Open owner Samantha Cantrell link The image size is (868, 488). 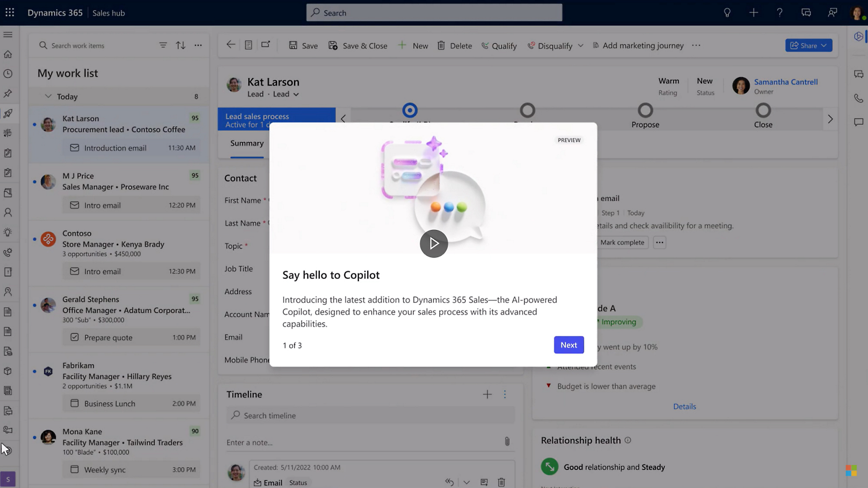tap(786, 82)
